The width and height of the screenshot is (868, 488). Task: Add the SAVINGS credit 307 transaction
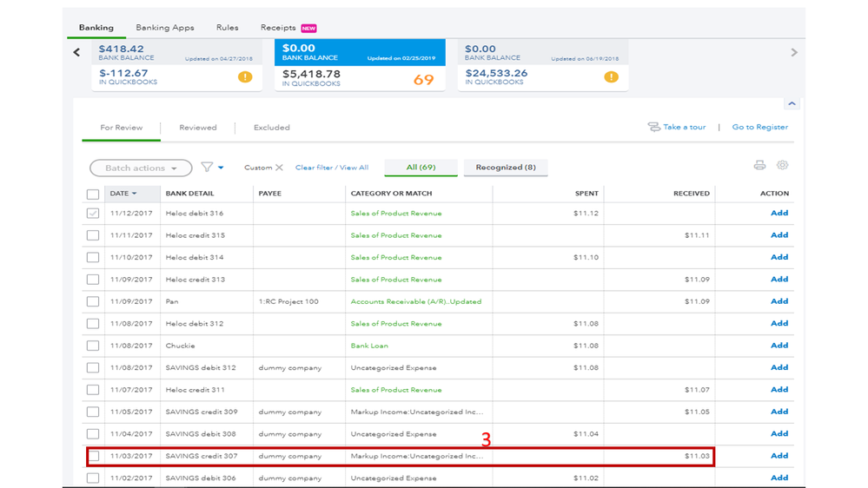pos(779,456)
